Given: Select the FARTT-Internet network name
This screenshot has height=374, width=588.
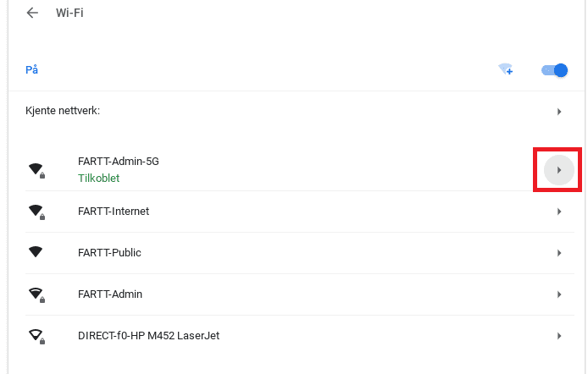Looking at the screenshot, I should [114, 212].
